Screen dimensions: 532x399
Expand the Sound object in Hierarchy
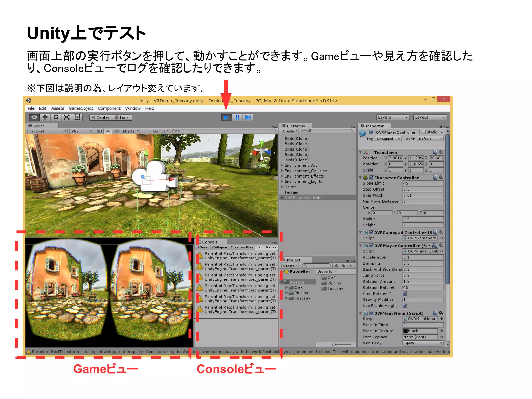pos(282,187)
